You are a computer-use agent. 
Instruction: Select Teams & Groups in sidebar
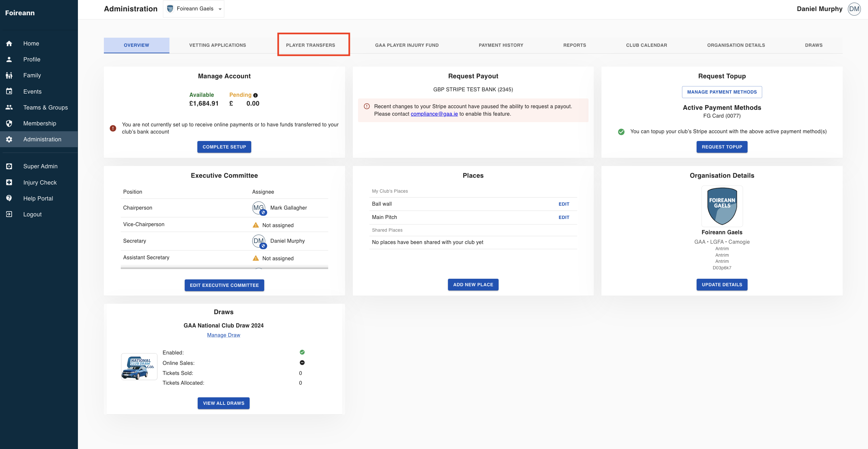[39, 107]
